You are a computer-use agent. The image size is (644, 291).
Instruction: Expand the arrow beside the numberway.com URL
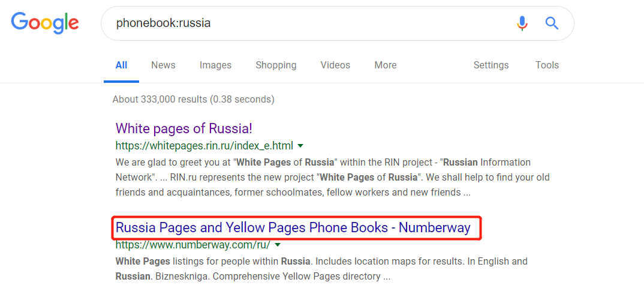(278, 245)
